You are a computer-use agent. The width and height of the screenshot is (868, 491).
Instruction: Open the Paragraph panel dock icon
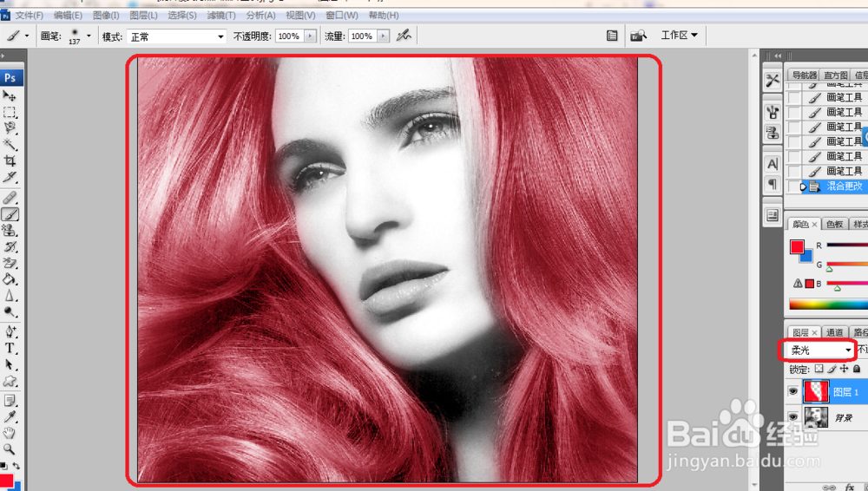pyautogui.click(x=773, y=184)
